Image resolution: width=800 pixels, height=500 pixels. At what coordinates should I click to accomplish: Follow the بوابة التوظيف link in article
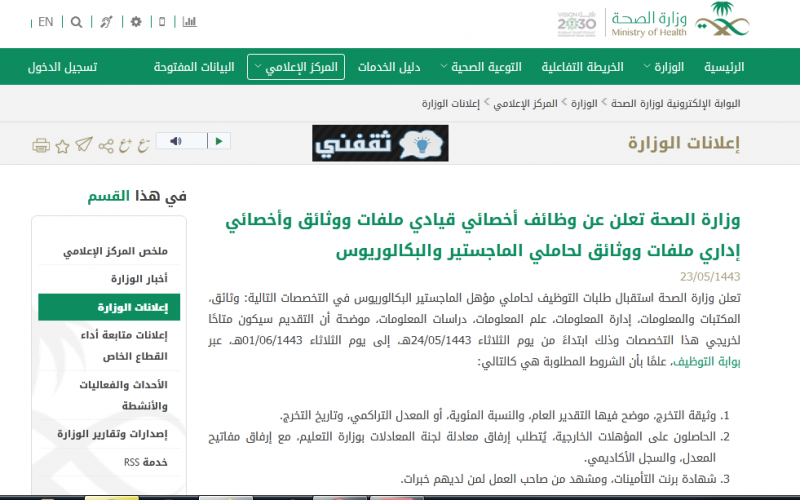[x=707, y=362]
